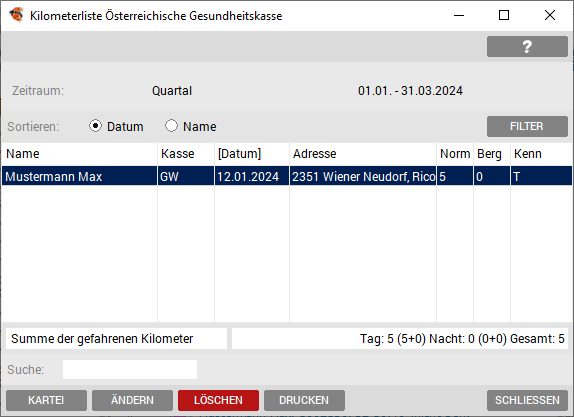This screenshot has width=574, height=417.
Task: Open the FILTER dialog
Action: 527,126
